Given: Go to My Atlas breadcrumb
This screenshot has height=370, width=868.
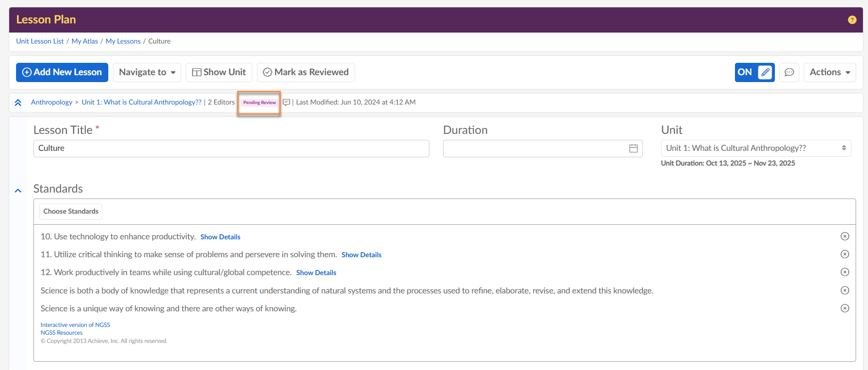Looking at the screenshot, I should 84,41.
